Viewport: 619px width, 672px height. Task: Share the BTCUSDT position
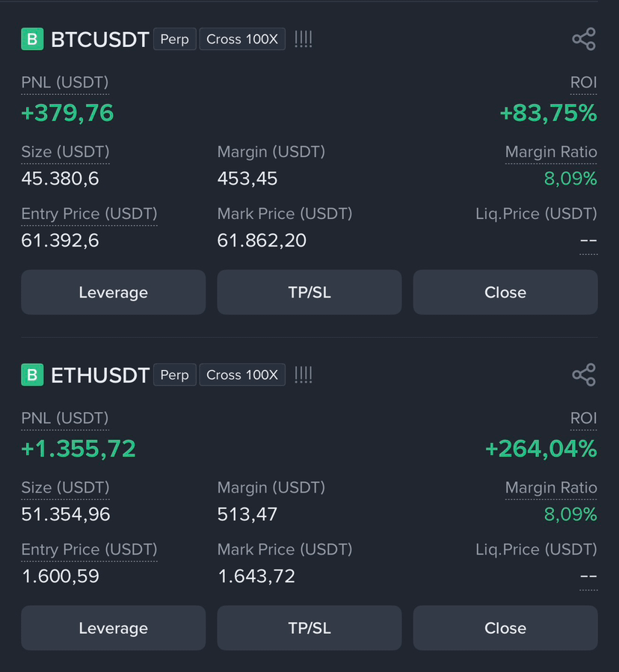click(584, 39)
